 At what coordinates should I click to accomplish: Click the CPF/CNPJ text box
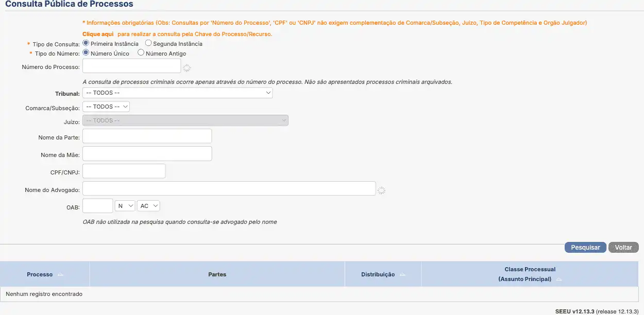coord(124,171)
